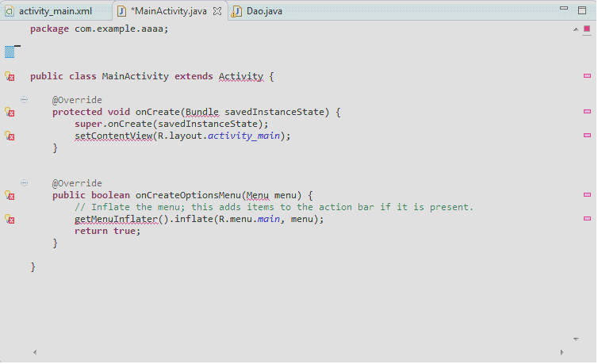Switch to the activity_main.xml tab

tap(56, 11)
